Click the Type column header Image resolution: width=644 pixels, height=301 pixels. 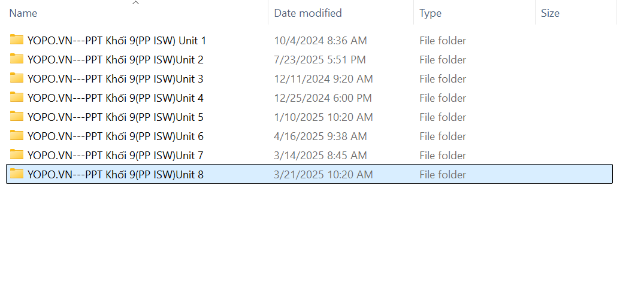point(430,13)
